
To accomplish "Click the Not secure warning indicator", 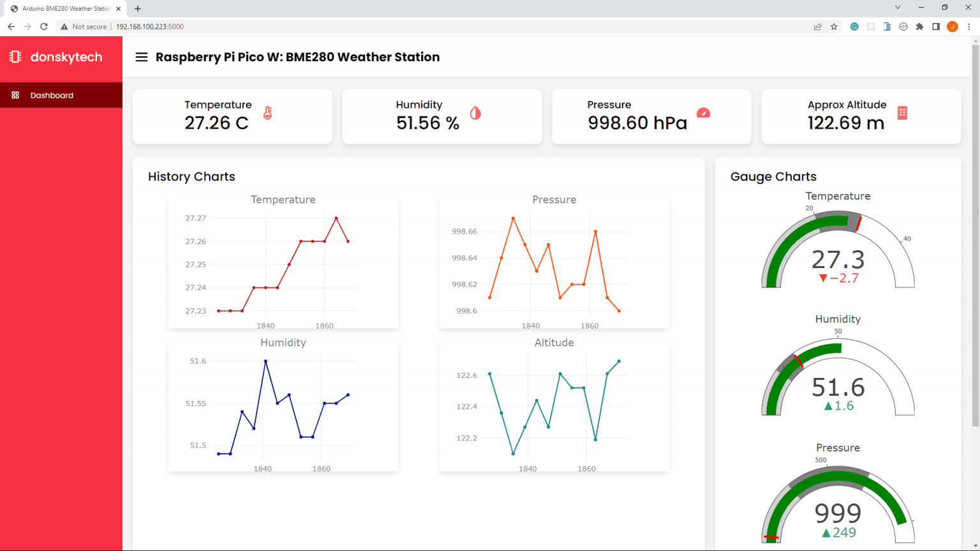I will (x=84, y=26).
